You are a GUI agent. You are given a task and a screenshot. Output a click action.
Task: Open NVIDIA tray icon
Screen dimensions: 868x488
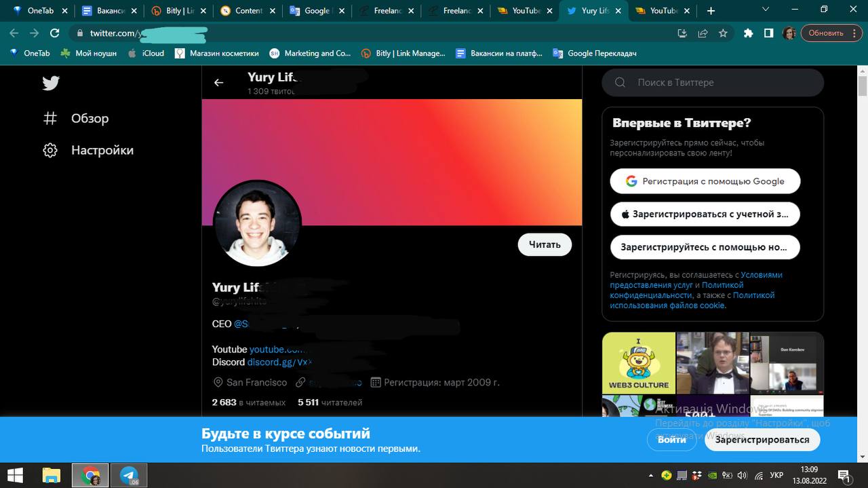[x=712, y=475]
